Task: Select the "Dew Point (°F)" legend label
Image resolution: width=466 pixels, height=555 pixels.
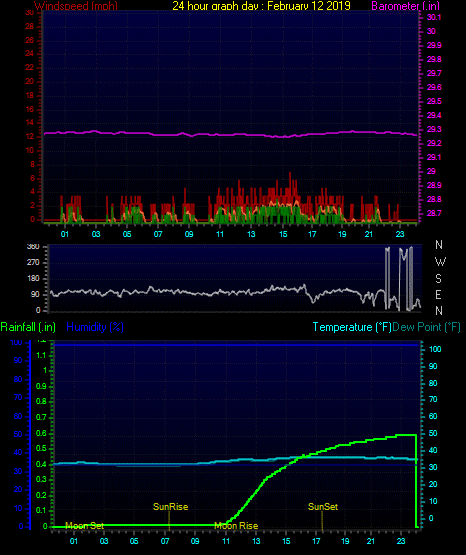Action: [x=426, y=327]
